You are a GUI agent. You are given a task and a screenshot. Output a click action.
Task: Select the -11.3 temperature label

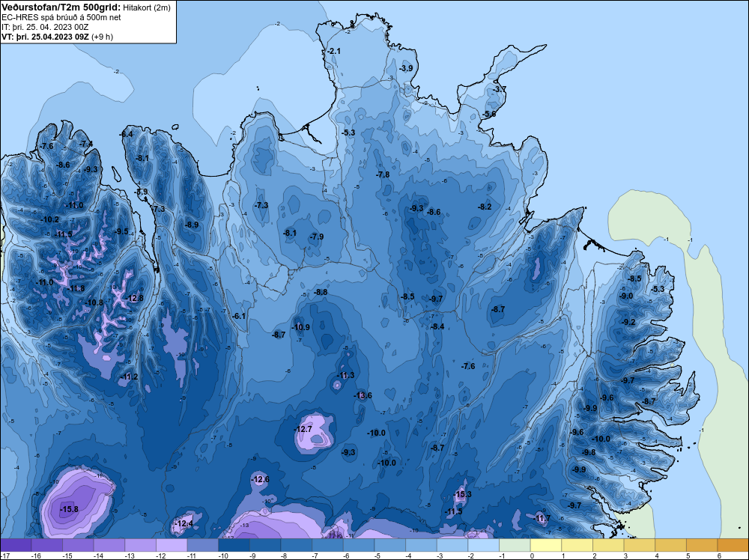345,375
